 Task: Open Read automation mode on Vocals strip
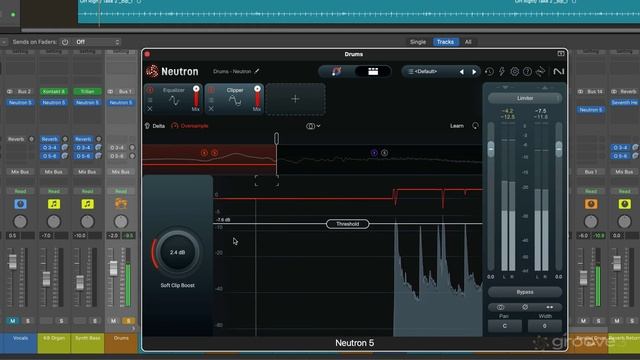20,191
